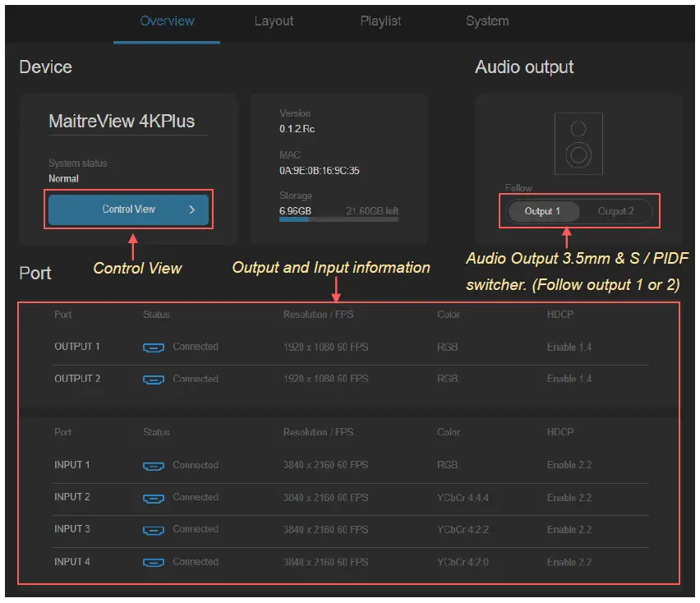Click the HDMI icon for INPUT 2
This screenshot has height=603, width=700.
pos(153,498)
